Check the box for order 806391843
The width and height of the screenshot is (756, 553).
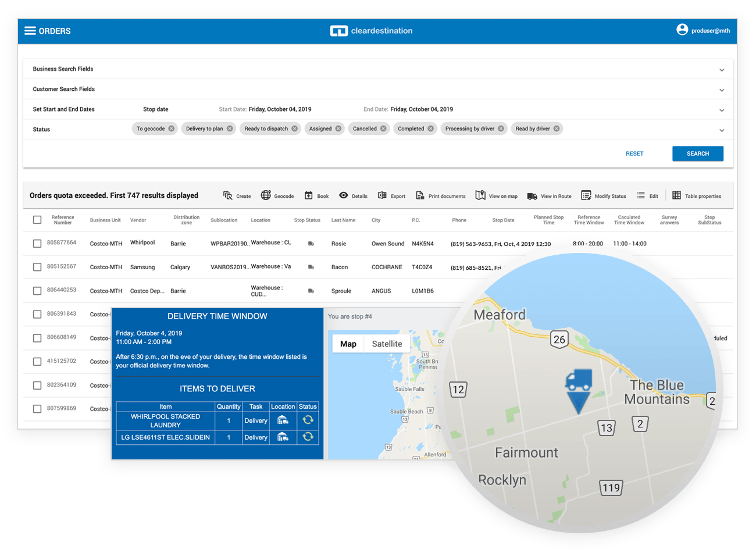click(x=37, y=315)
